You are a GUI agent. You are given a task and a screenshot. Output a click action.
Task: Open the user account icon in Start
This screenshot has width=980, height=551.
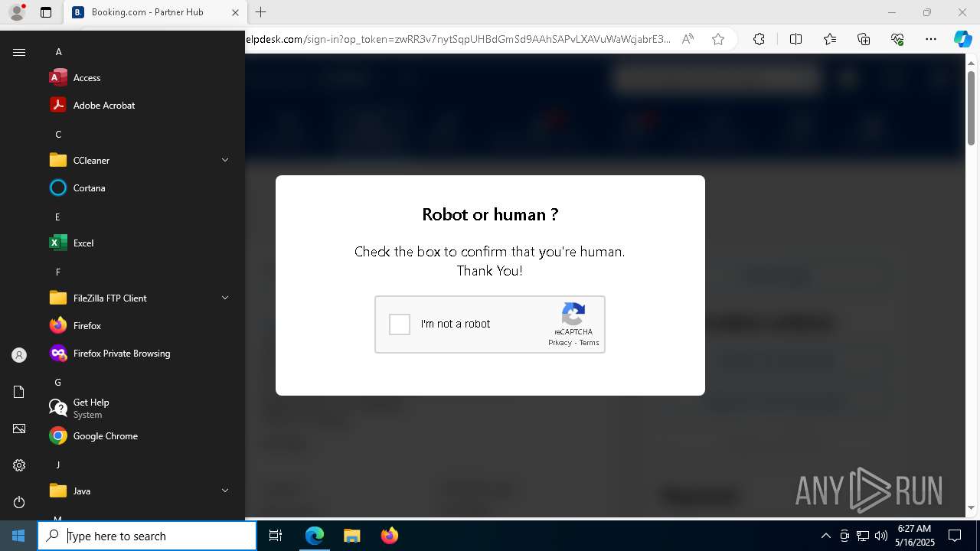point(19,355)
